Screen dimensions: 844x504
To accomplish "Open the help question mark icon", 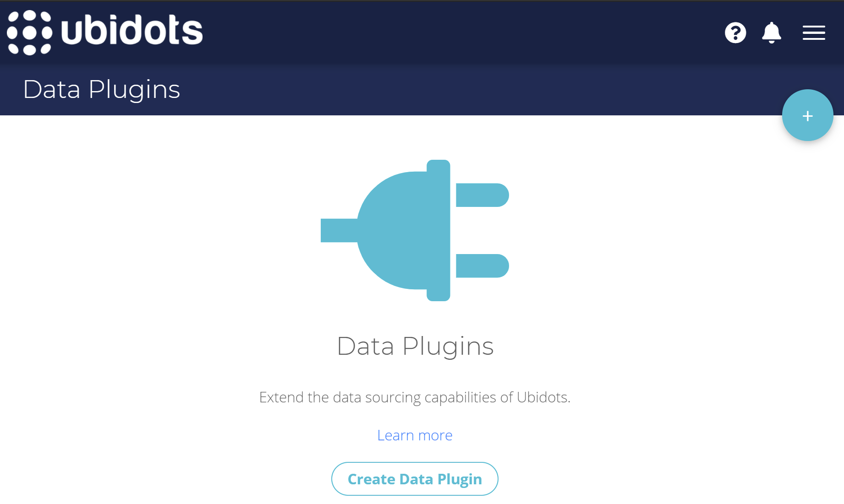I will tap(735, 33).
